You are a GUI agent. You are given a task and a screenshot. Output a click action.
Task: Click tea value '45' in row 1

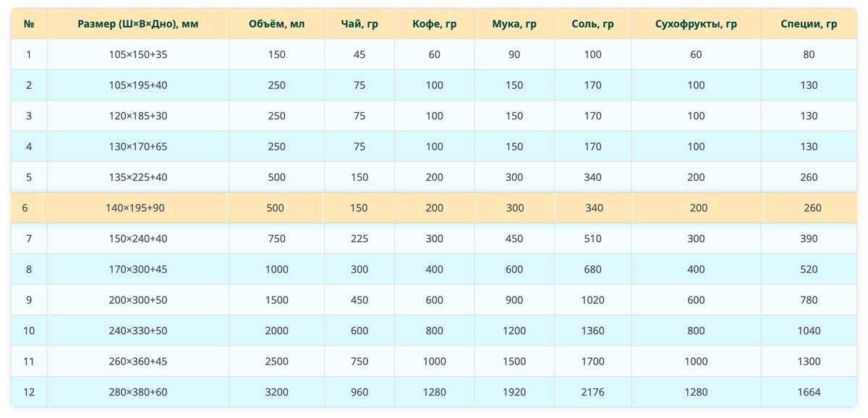359,54
